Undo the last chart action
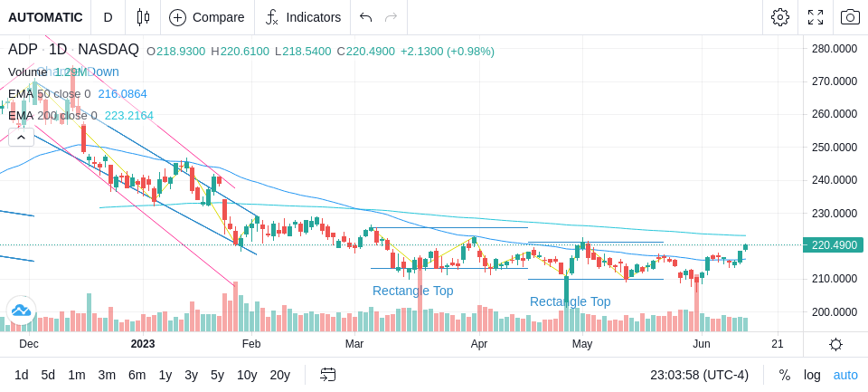Screen dimensions: 868x392 (365, 17)
